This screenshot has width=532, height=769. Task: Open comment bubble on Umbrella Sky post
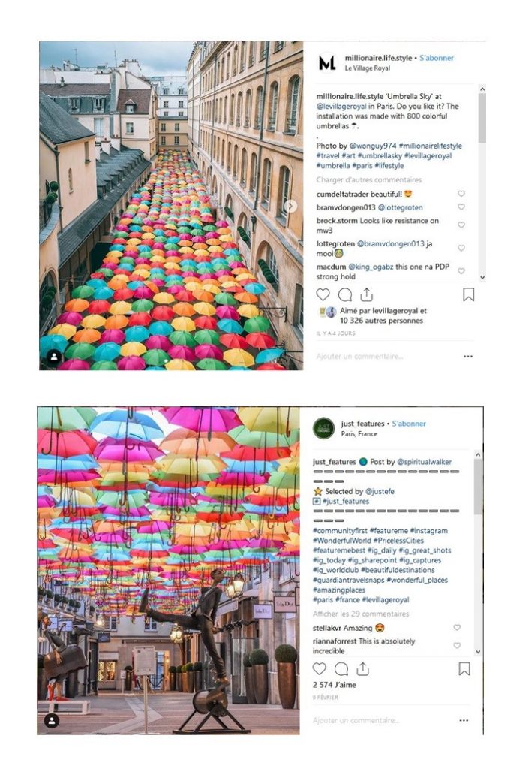tap(345, 294)
